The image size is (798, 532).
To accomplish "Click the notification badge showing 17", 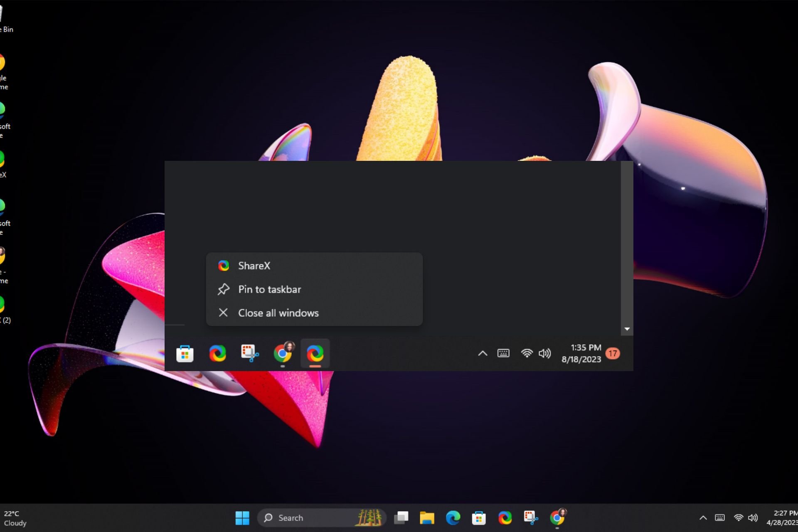I will 613,353.
